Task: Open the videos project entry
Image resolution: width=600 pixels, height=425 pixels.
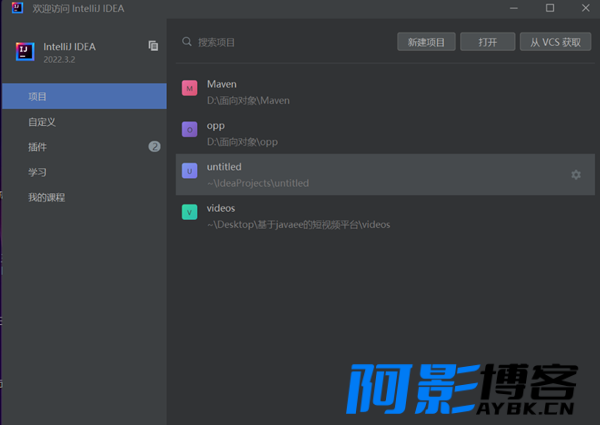Action: point(385,216)
